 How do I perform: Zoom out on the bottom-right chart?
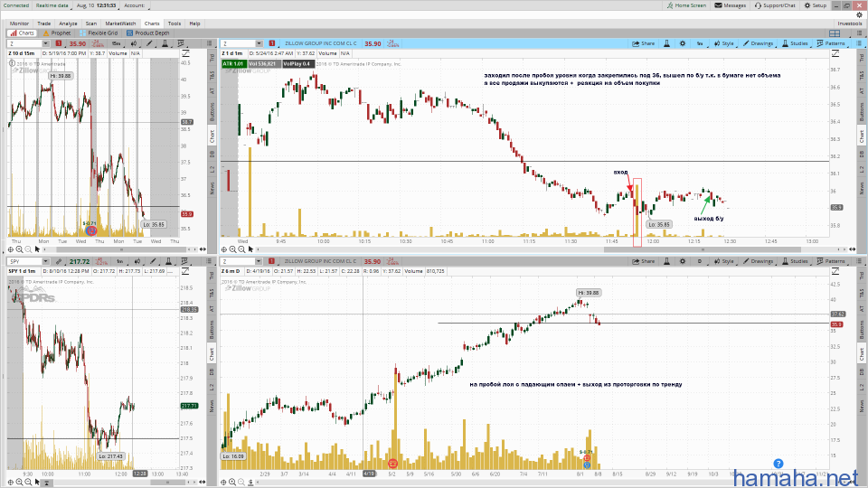[x=241, y=483]
